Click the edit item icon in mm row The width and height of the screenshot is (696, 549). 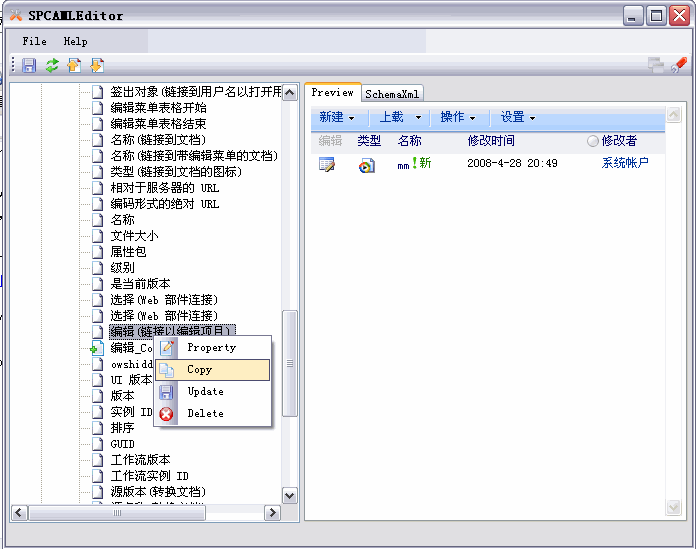pyautogui.click(x=327, y=165)
